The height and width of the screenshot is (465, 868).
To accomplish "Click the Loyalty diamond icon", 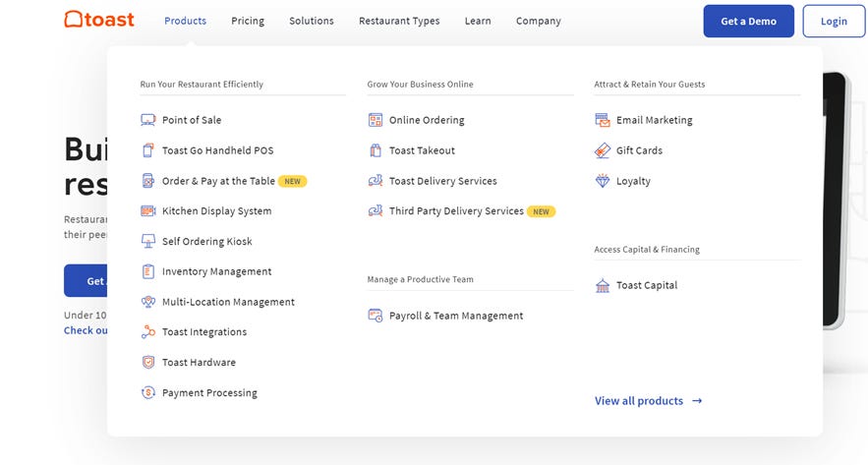I will [x=603, y=181].
